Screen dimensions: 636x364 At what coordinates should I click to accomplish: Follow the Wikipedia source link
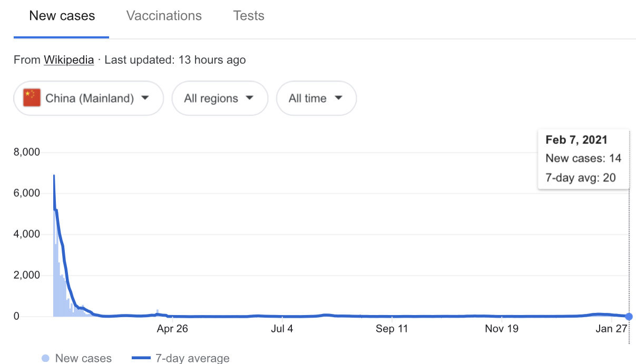(69, 60)
